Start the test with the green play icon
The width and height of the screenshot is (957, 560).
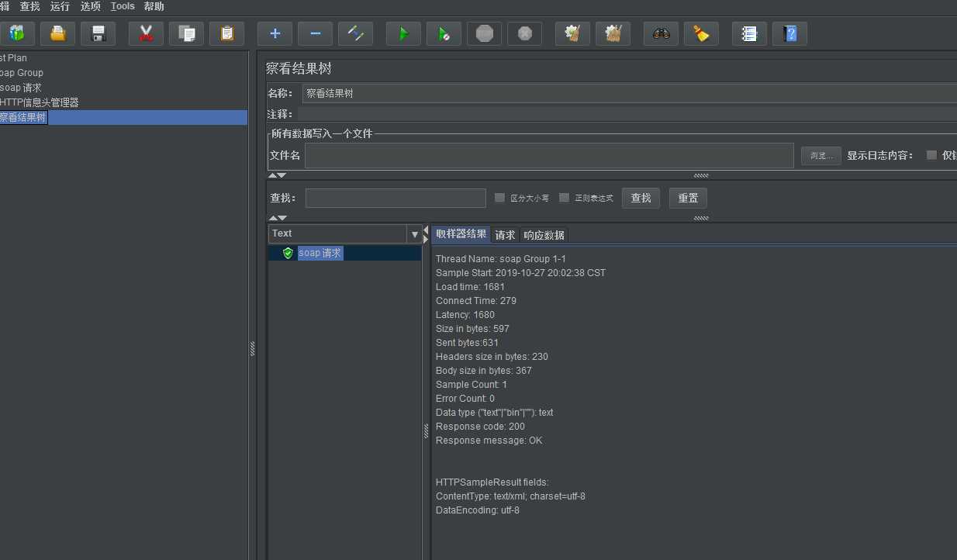click(x=403, y=33)
